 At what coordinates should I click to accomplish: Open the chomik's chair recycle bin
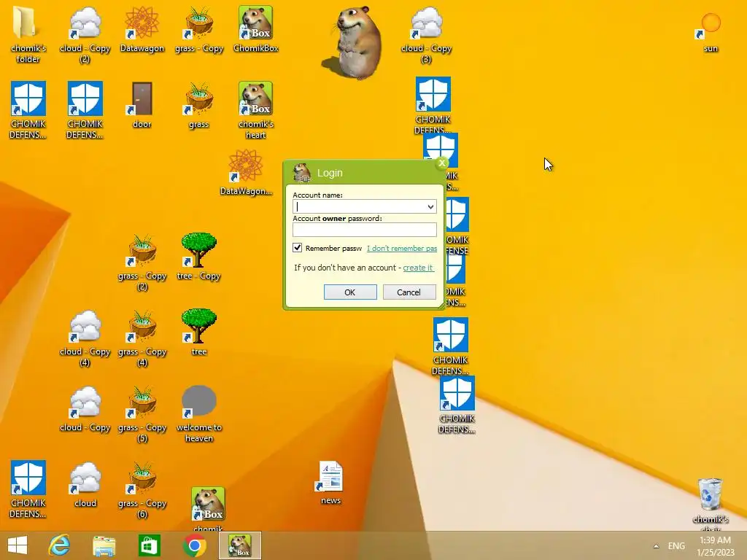point(711,504)
